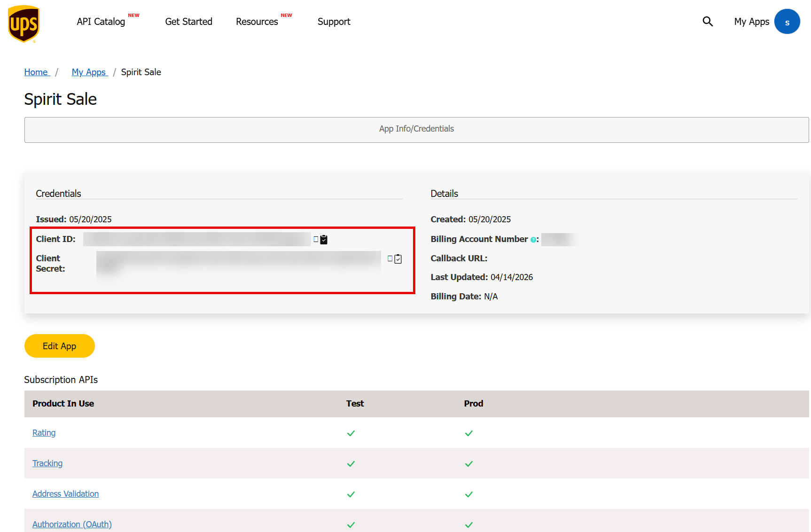Open the My Apps header link
This screenshot has height=532, width=811.
752,22
